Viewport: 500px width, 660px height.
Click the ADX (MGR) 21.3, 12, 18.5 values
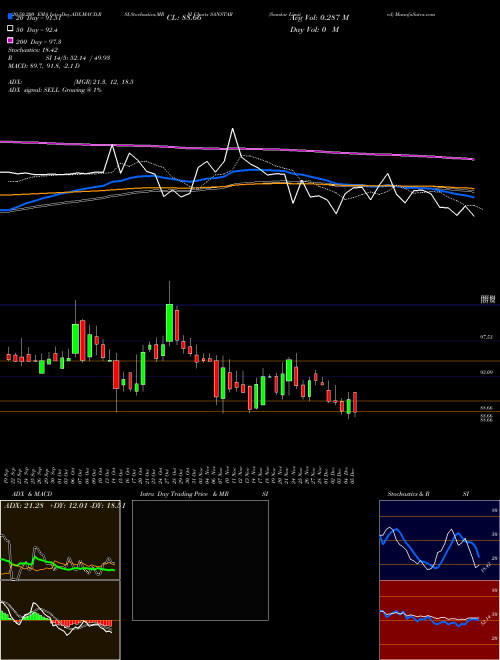[x=104, y=82]
